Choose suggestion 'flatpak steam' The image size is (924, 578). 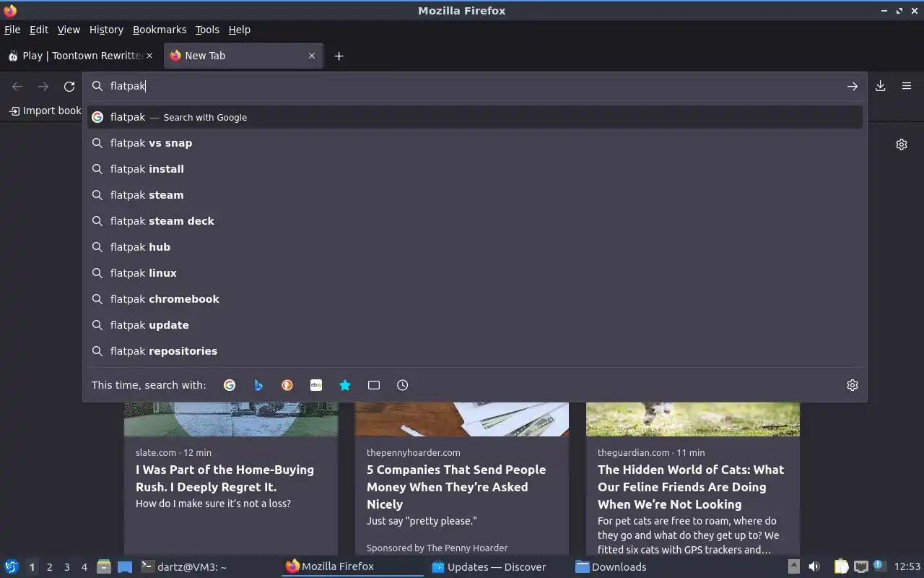(475, 195)
